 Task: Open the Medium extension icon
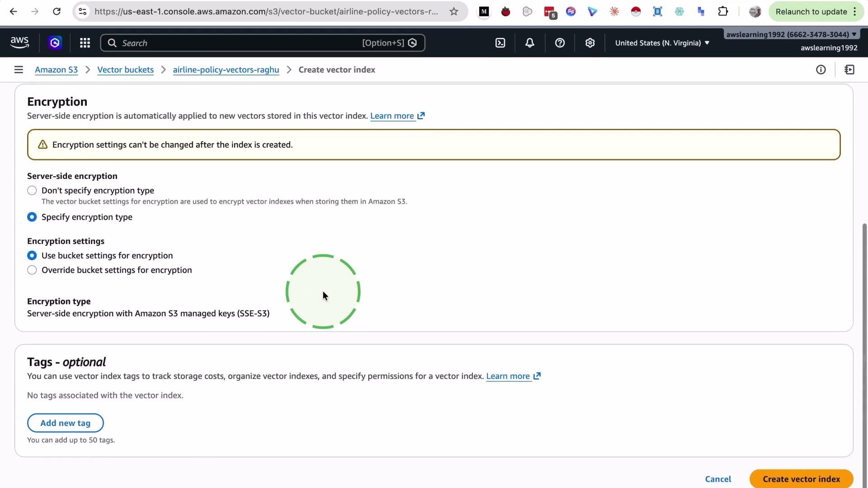[484, 12]
